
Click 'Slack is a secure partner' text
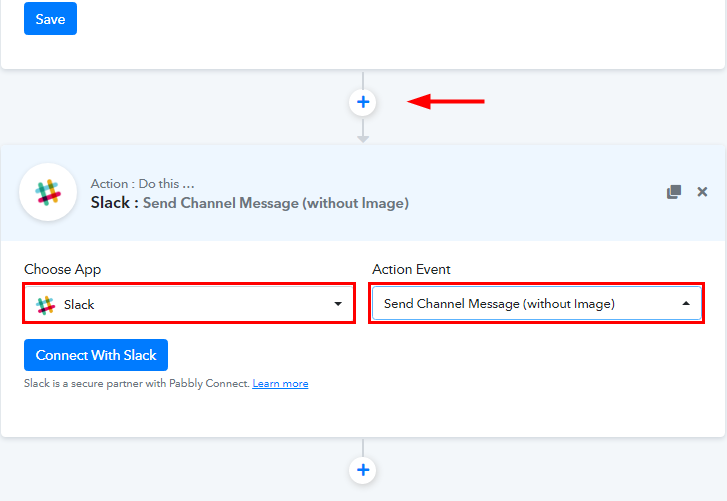(137, 384)
